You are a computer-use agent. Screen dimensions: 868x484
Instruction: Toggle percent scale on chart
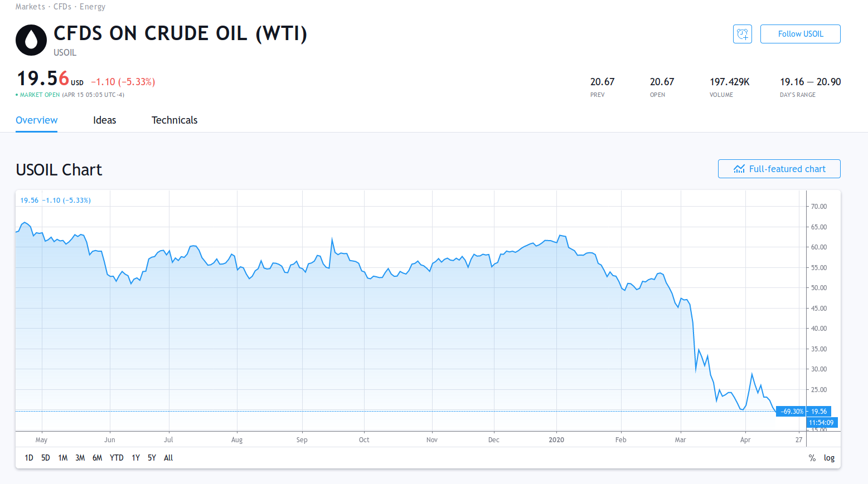[812, 458]
